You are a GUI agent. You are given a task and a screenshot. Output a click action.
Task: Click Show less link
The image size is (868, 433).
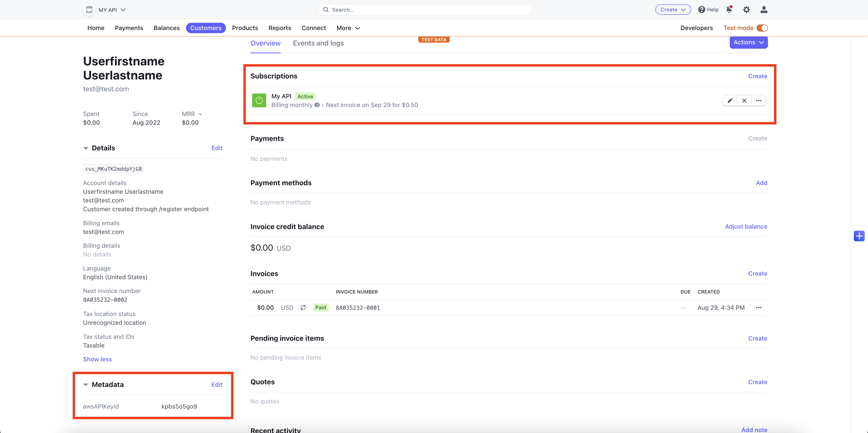click(97, 359)
